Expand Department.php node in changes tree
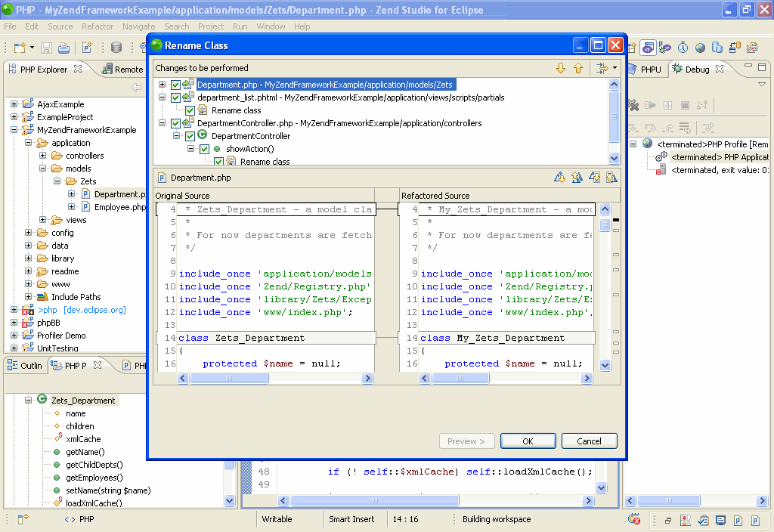774x532 pixels. pyautogui.click(x=162, y=85)
